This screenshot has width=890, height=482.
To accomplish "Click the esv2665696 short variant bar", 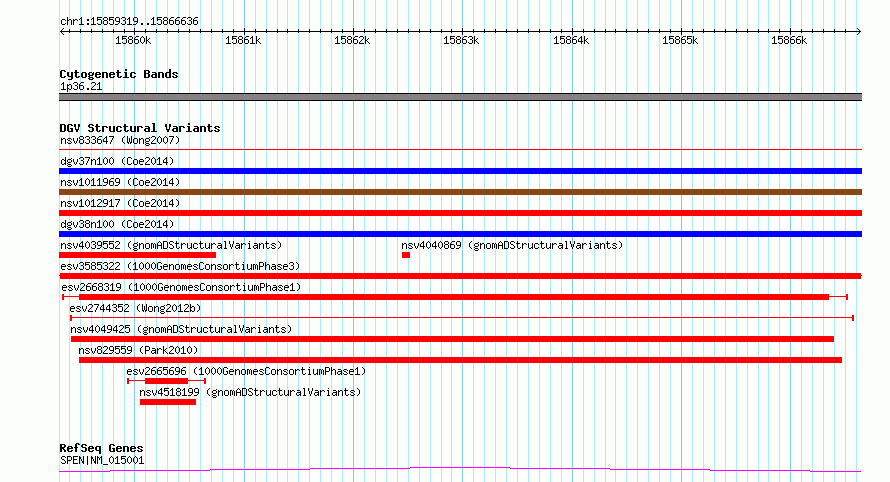I will [x=166, y=381].
